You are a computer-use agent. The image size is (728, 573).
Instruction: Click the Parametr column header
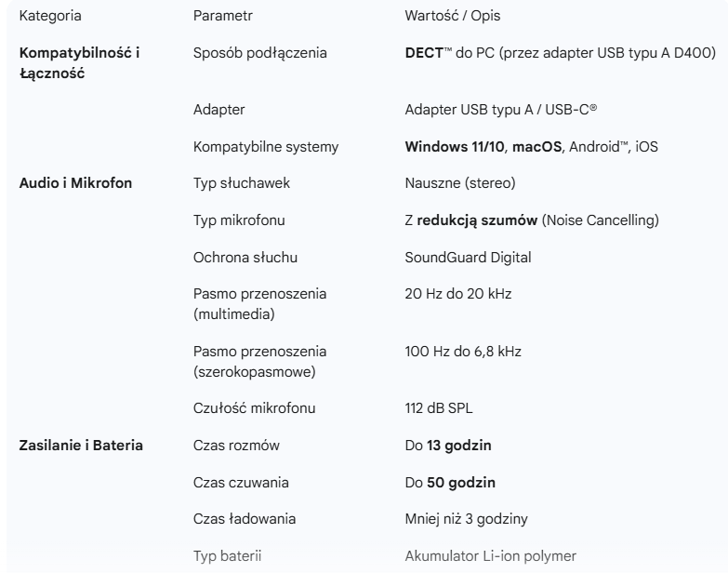point(222,17)
